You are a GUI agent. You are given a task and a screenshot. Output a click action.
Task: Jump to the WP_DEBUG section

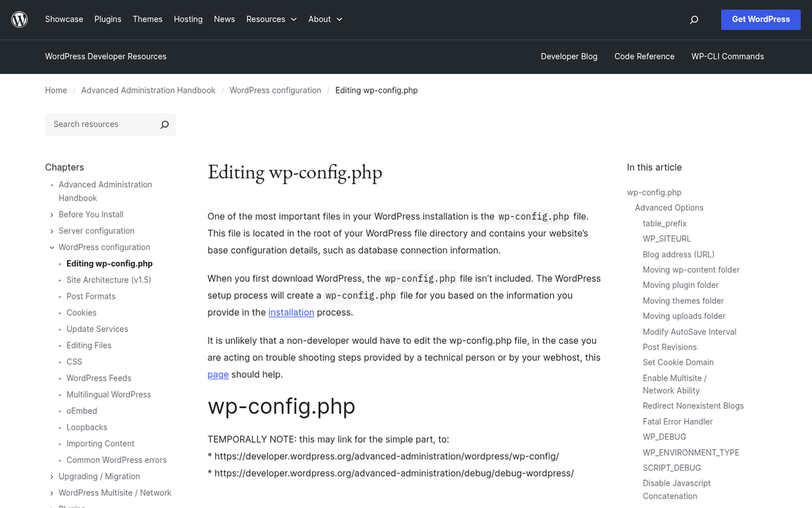pos(663,436)
